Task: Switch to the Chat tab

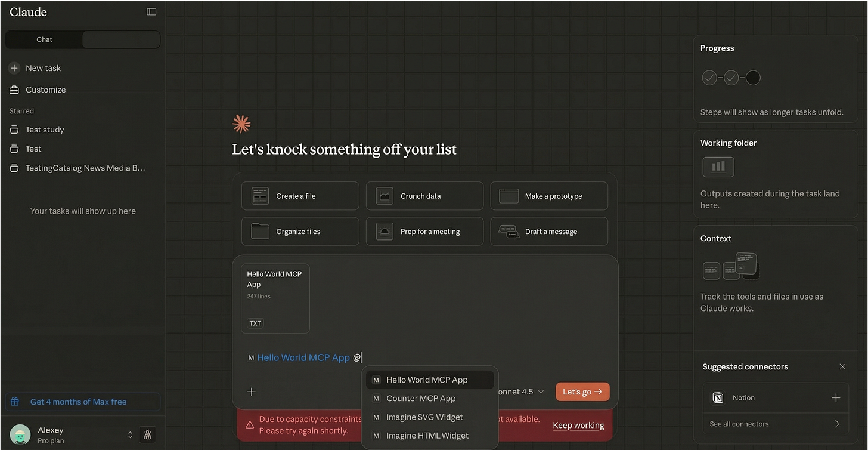Action: [44, 39]
